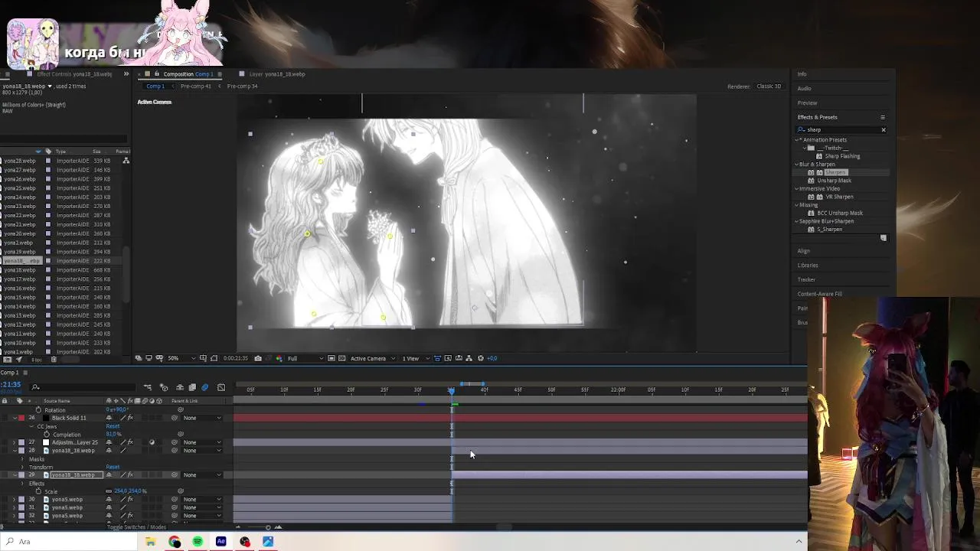Toggle fx switch on layer 30 yona5.webp
Screen dimensions: 980x551
click(130, 499)
